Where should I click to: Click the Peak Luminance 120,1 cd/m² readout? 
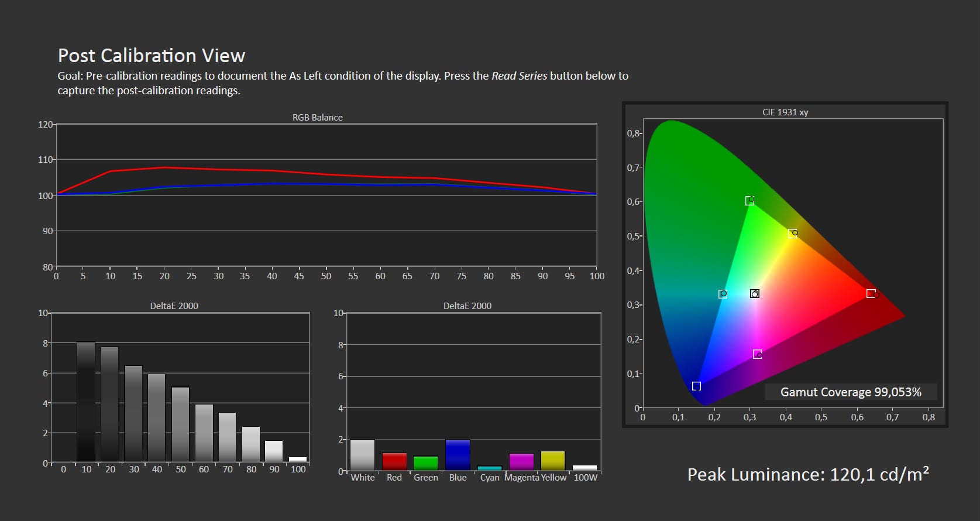click(808, 474)
